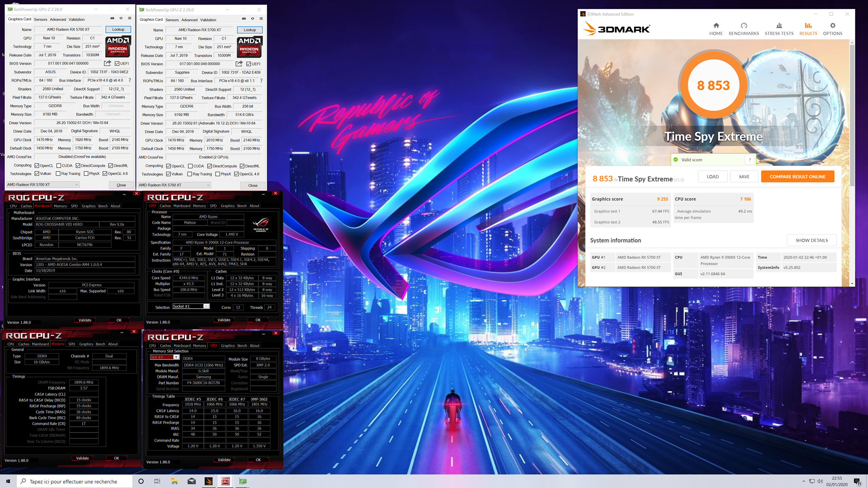Open Sensors tab in left GPU-Z window
This screenshot has width=868, height=488.
[x=41, y=19]
